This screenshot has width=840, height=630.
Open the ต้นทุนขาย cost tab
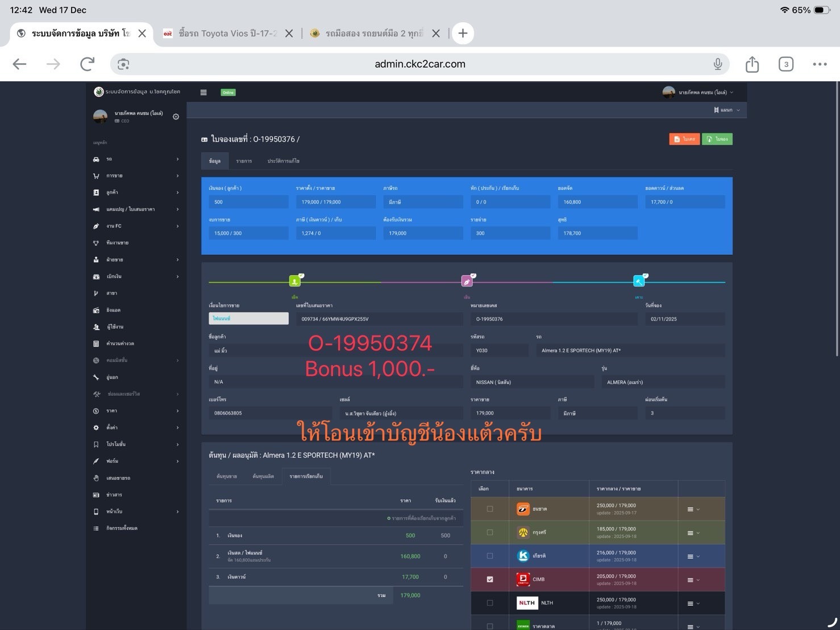click(x=227, y=476)
